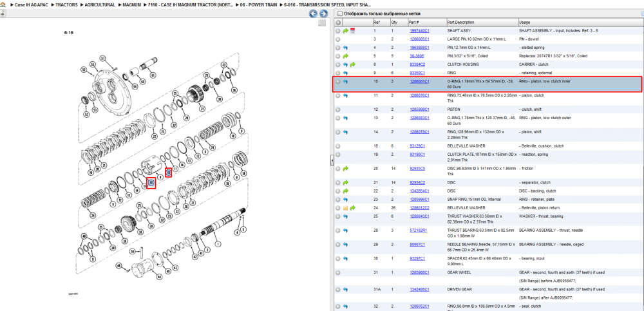The height and width of the screenshot is (311, 644).
Task: Open part number 92935C5 link
Action: coord(417,169)
